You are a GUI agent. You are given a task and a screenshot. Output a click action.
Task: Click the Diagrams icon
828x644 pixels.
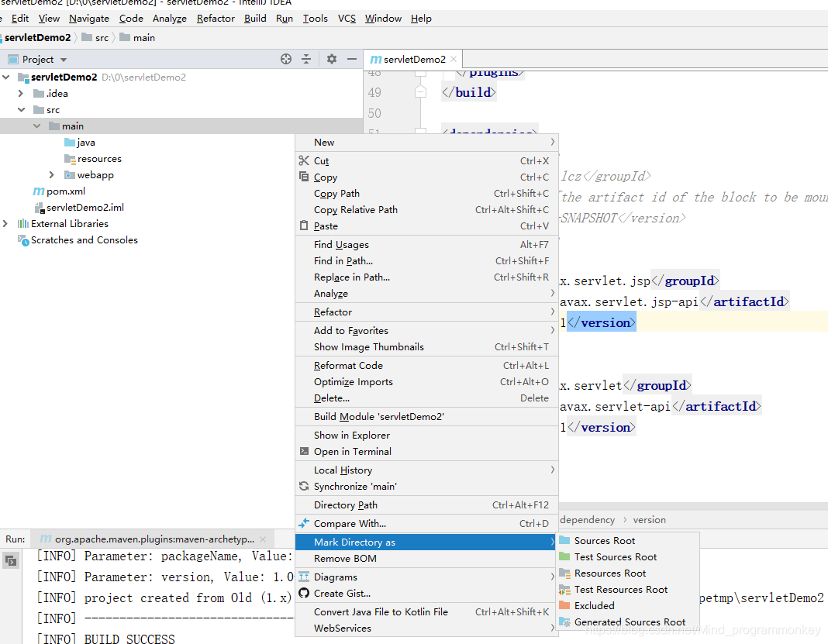(x=304, y=577)
